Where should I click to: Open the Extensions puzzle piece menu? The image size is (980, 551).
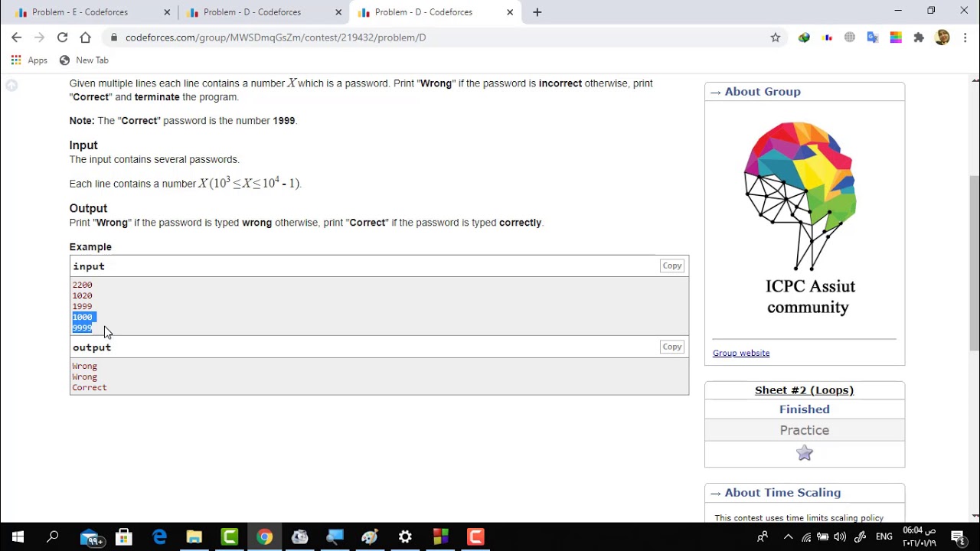[919, 37]
